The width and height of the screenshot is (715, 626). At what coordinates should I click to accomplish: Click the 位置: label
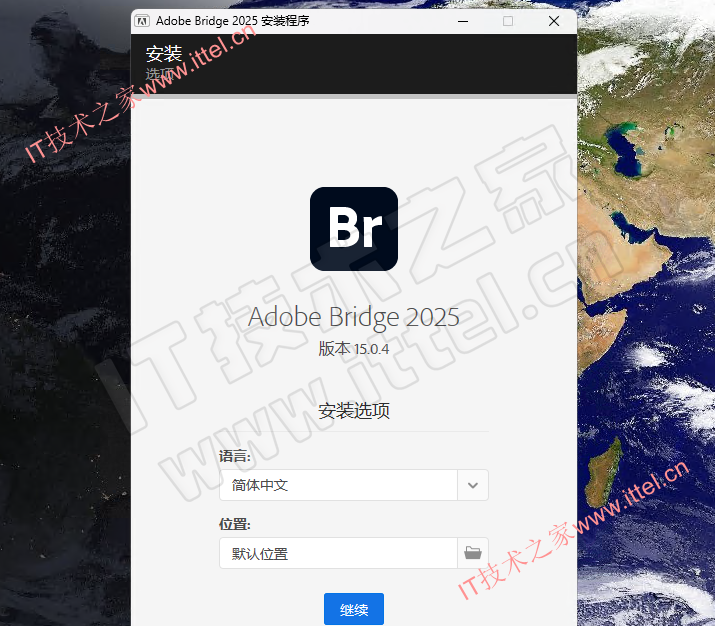[x=235, y=524]
